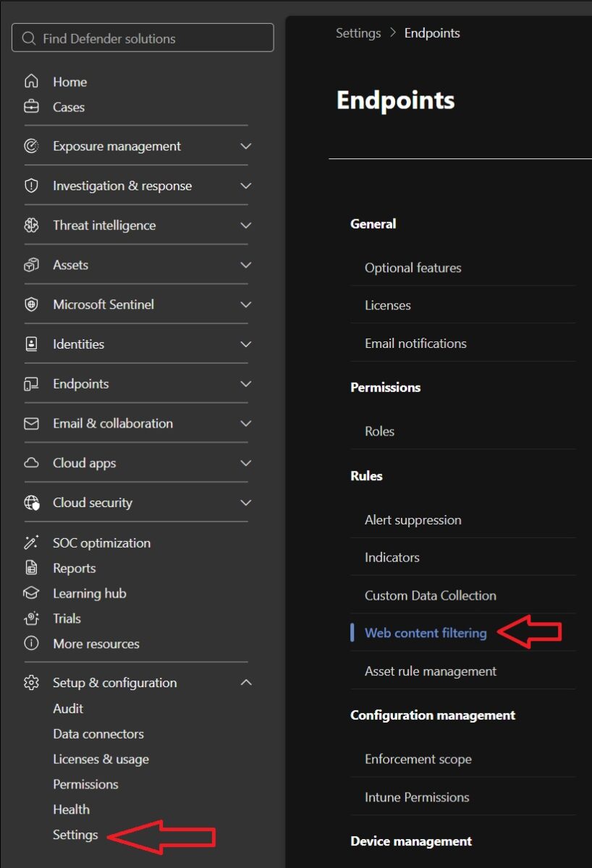Click the Assets cube icon
Viewport: 592px width, 868px height.
click(x=31, y=265)
